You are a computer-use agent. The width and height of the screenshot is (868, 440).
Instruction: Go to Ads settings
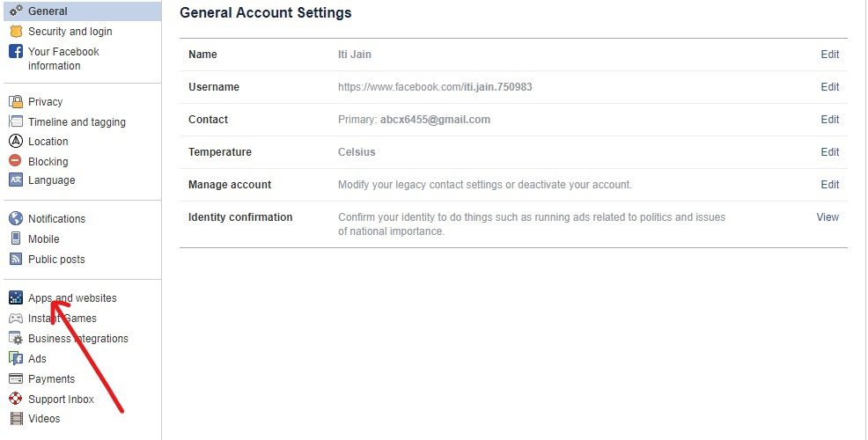[37, 359]
